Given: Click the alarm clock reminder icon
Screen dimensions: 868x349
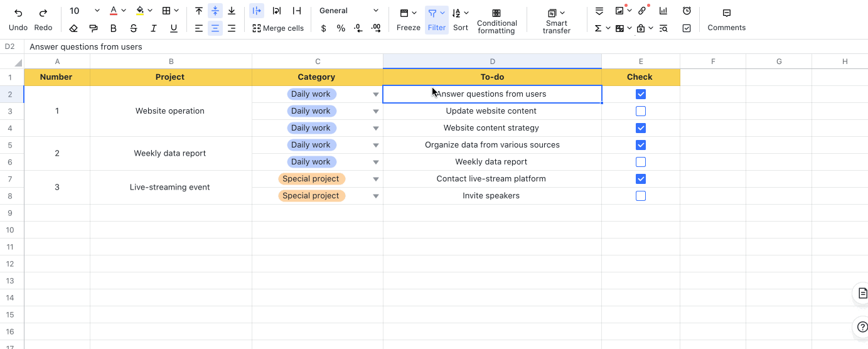Looking at the screenshot, I should pos(687,11).
